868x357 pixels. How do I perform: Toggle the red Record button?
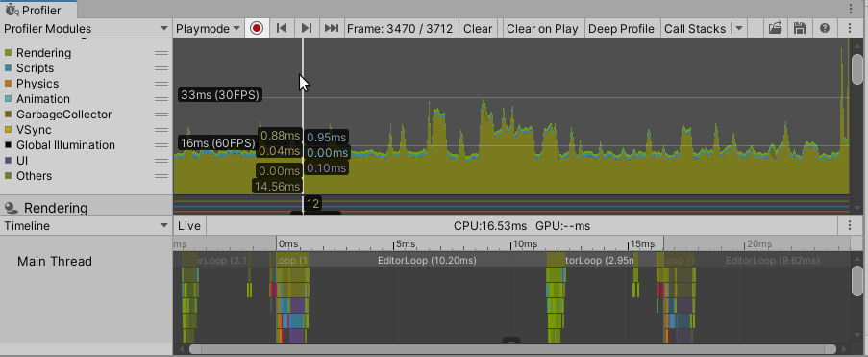(x=257, y=28)
